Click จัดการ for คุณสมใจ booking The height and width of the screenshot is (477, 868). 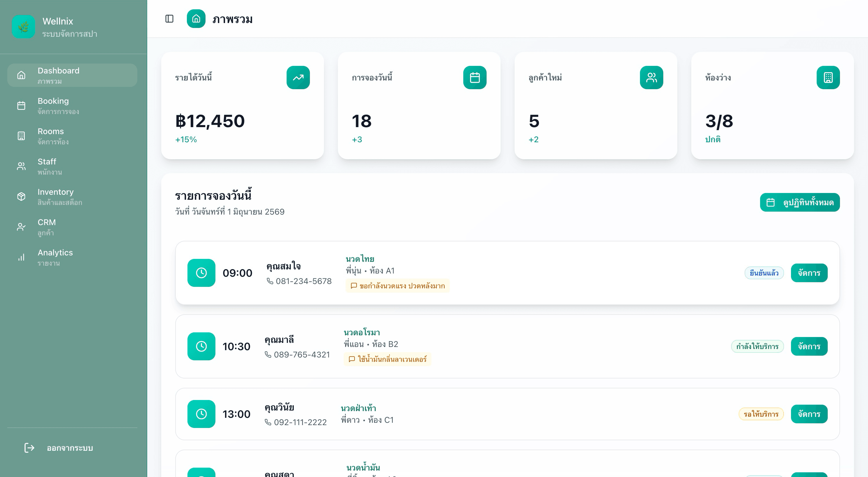809,273
